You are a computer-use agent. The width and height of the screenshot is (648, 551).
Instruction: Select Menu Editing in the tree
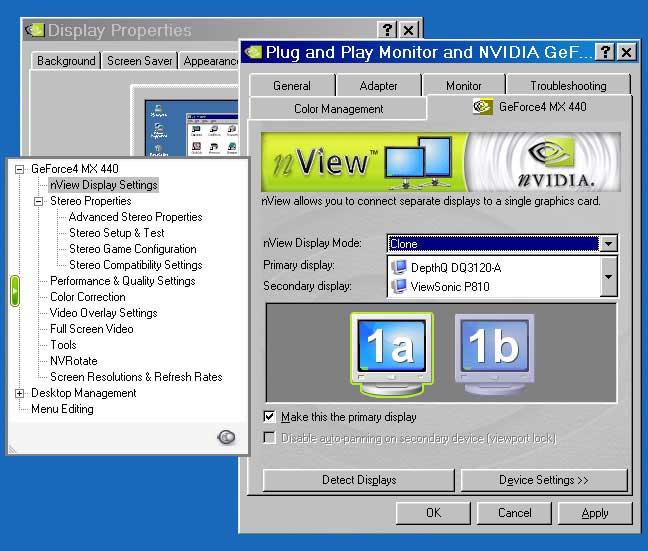(62, 409)
